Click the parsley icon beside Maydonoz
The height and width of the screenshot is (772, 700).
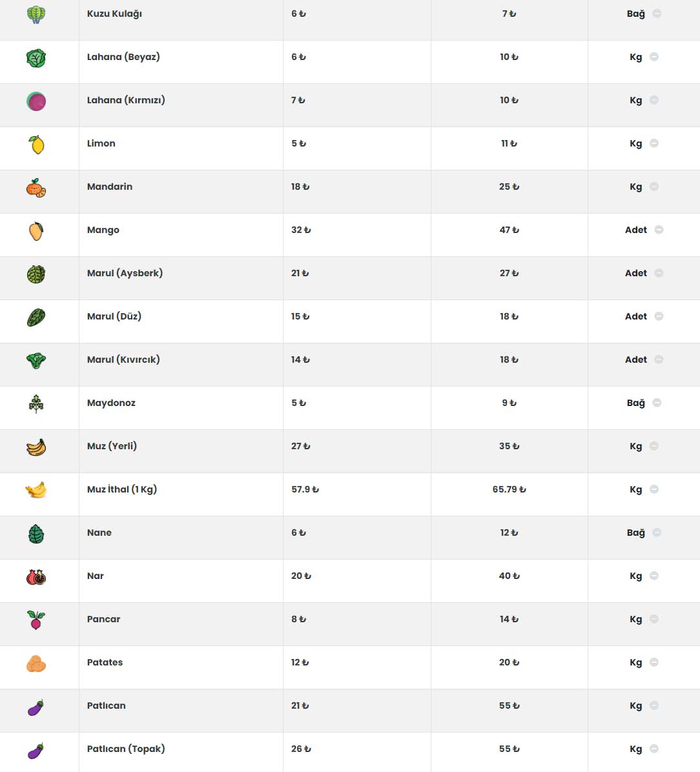click(x=36, y=403)
